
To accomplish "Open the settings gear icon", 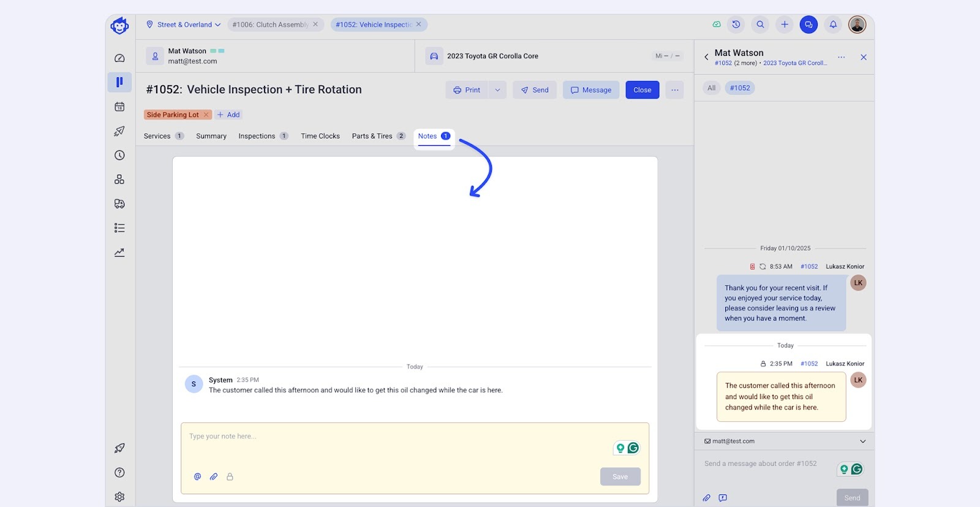I will [119, 497].
